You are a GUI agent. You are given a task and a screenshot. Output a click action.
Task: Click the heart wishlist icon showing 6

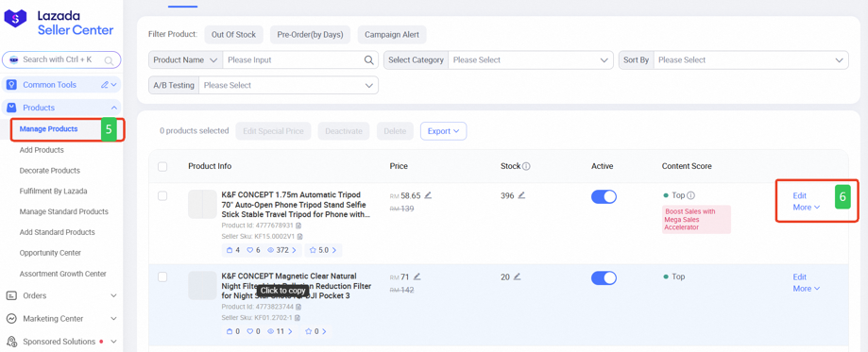250,250
